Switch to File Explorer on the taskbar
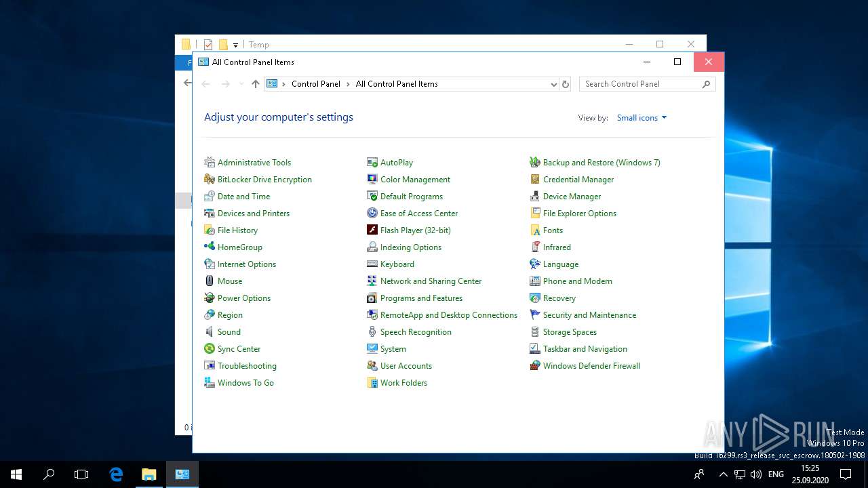Screen dimensions: 868x488 pos(149,474)
